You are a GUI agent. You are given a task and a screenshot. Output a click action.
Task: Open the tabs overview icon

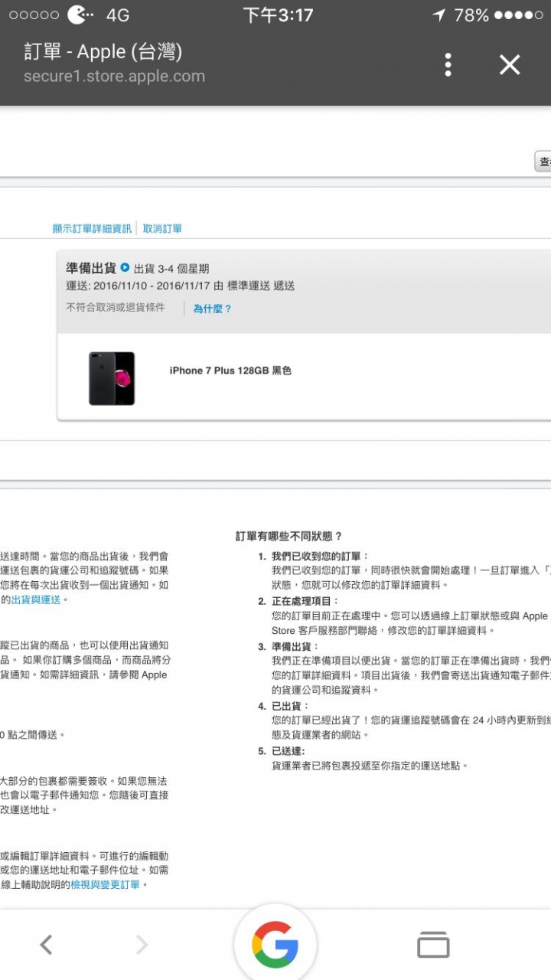[433, 945]
